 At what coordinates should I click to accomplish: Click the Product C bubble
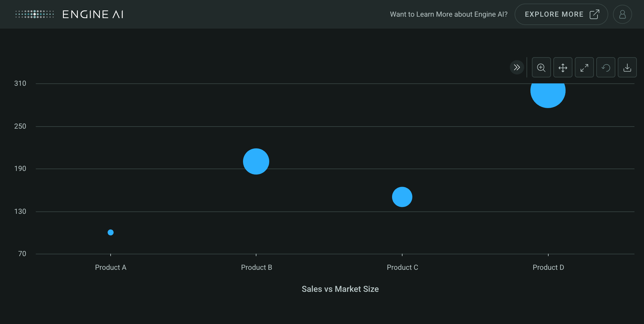pos(402,197)
